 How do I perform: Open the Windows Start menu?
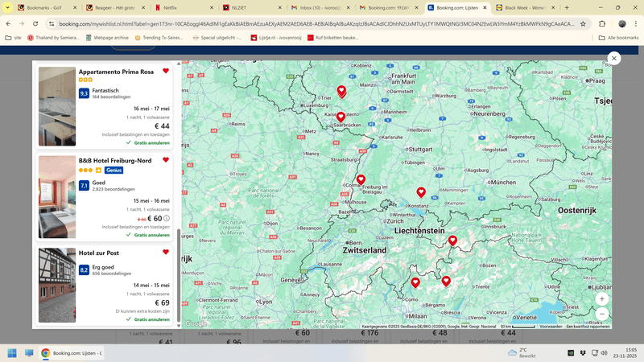click(x=12, y=353)
